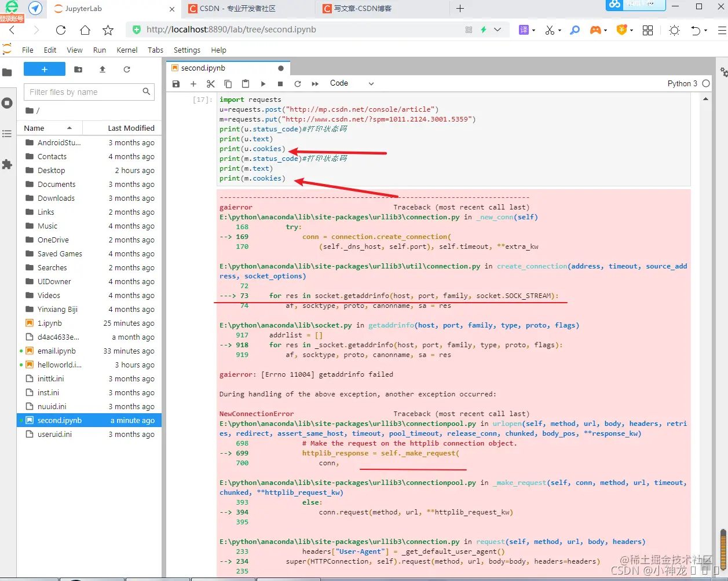Cut the selected cell with the scissors icon
Image resolution: width=728 pixels, height=581 pixels.
211,84
